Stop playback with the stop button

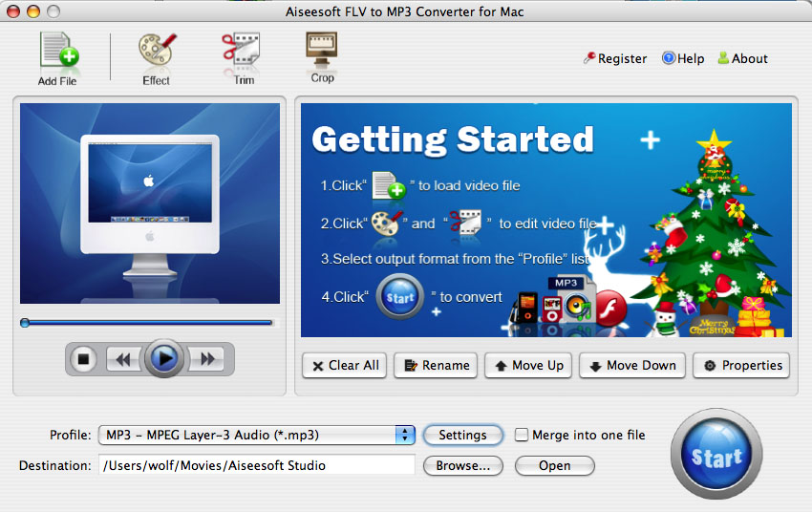83,359
